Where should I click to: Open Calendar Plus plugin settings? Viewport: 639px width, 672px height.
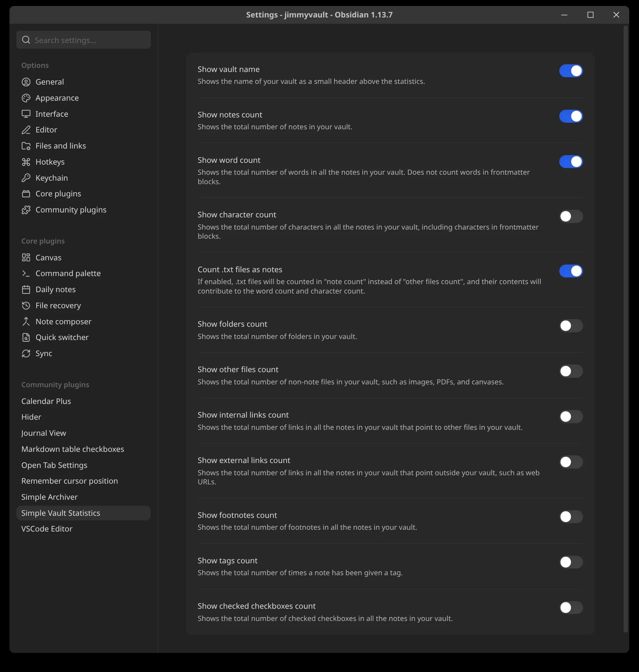(84, 401)
